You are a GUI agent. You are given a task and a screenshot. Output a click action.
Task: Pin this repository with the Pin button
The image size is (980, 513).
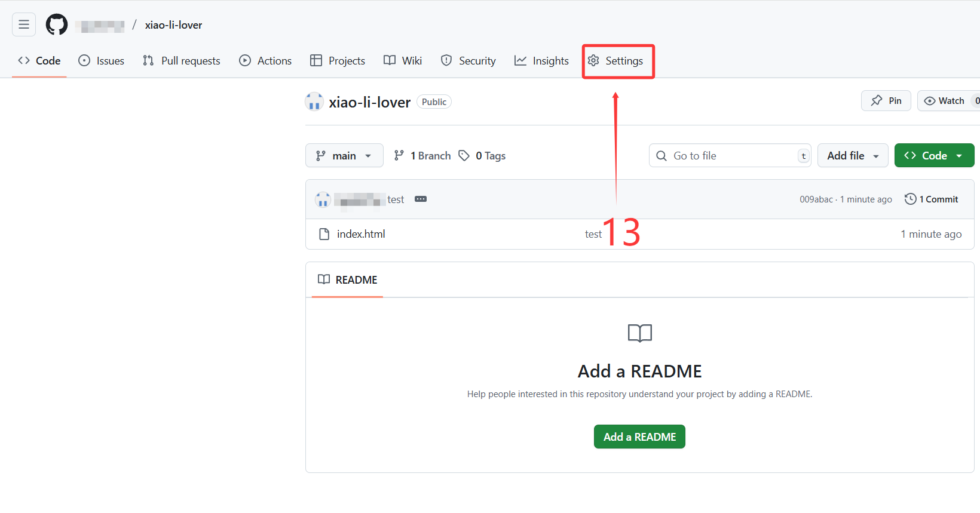click(886, 100)
